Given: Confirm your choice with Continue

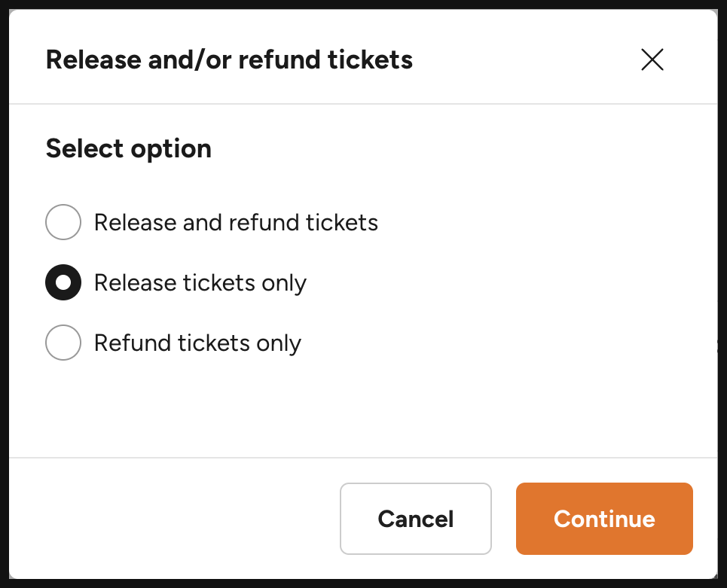Looking at the screenshot, I should coord(603,519).
